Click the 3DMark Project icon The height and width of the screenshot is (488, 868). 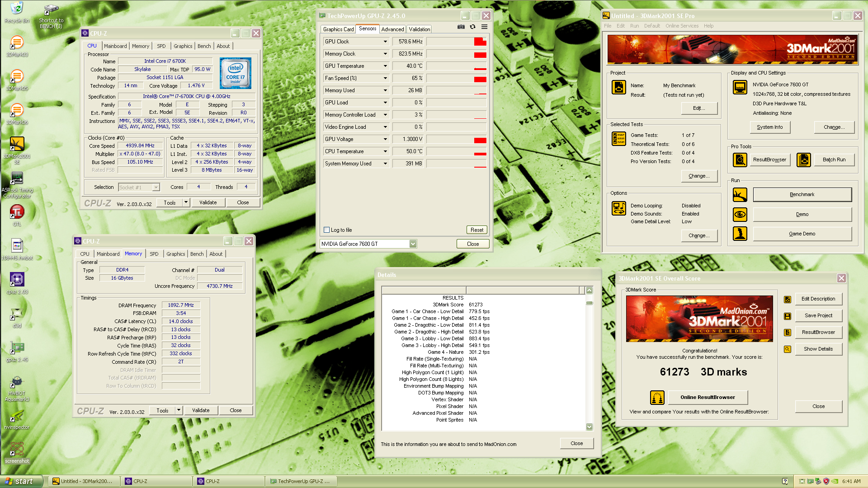click(x=618, y=87)
